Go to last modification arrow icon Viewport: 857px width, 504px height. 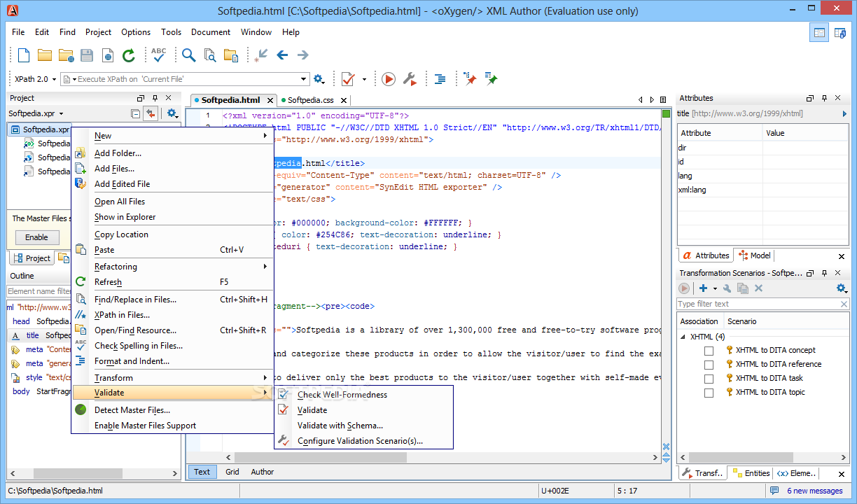pyautogui.click(x=262, y=55)
